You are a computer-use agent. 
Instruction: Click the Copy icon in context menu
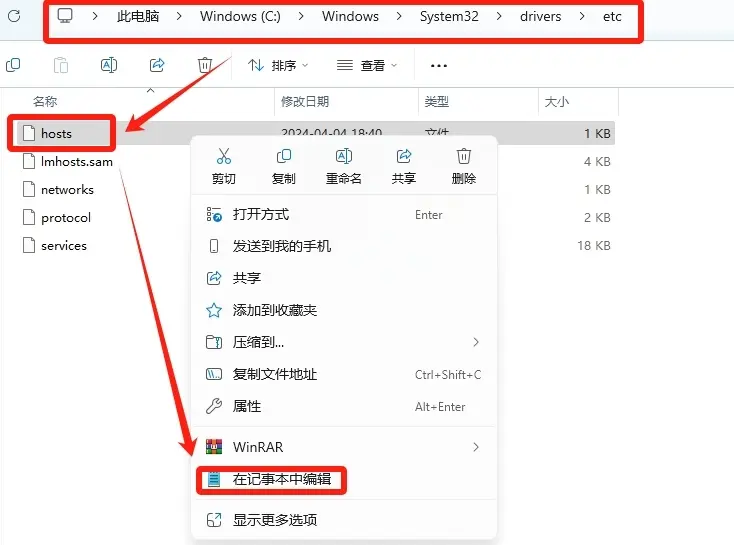pyautogui.click(x=284, y=156)
